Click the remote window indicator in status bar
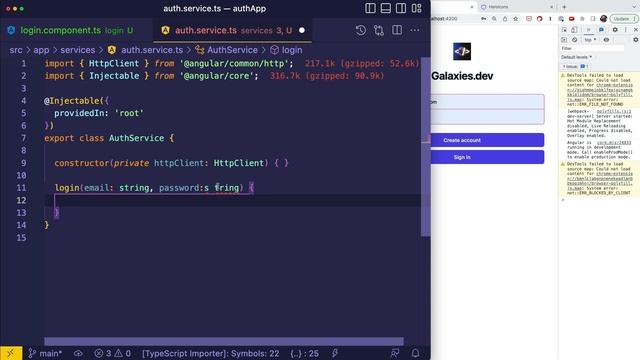Viewport: 640px width, 360px height. [11, 353]
